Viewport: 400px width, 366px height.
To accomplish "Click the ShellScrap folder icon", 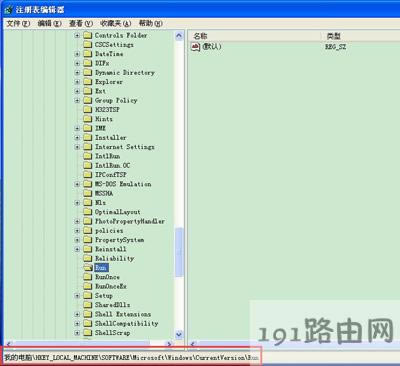I will 88,333.
